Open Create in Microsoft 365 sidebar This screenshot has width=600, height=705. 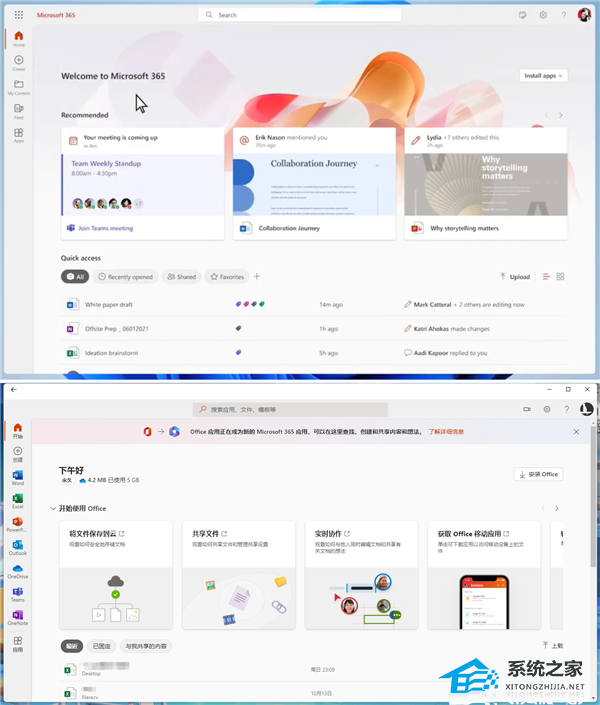18,62
